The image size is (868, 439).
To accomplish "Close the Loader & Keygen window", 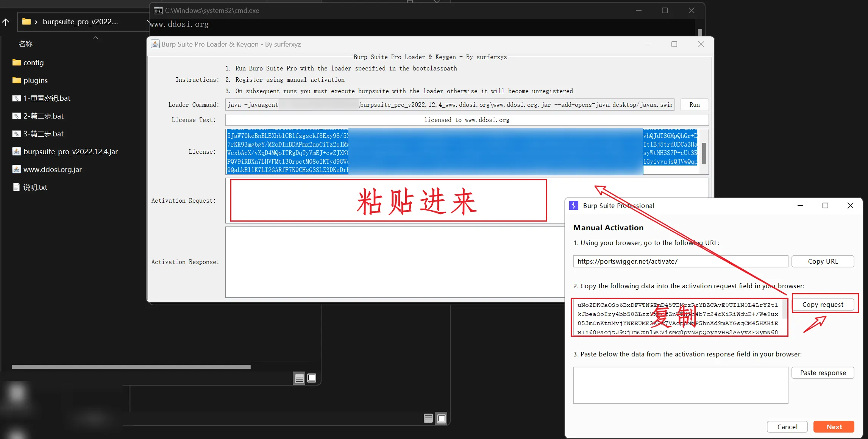I will tap(701, 44).
